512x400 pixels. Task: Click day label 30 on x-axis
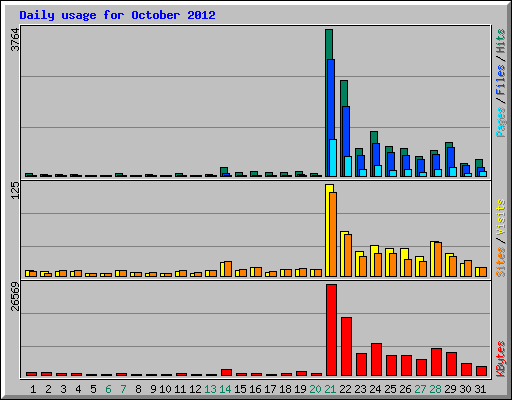[x=465, y=389]
